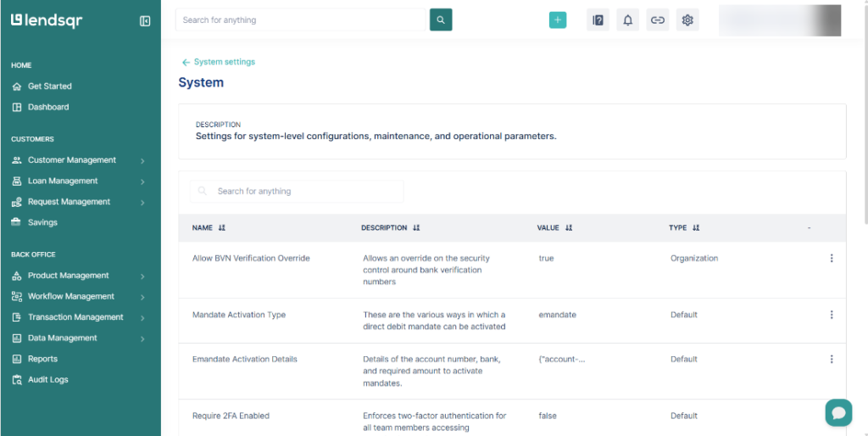Click the Reports icon

click(17, 359)
